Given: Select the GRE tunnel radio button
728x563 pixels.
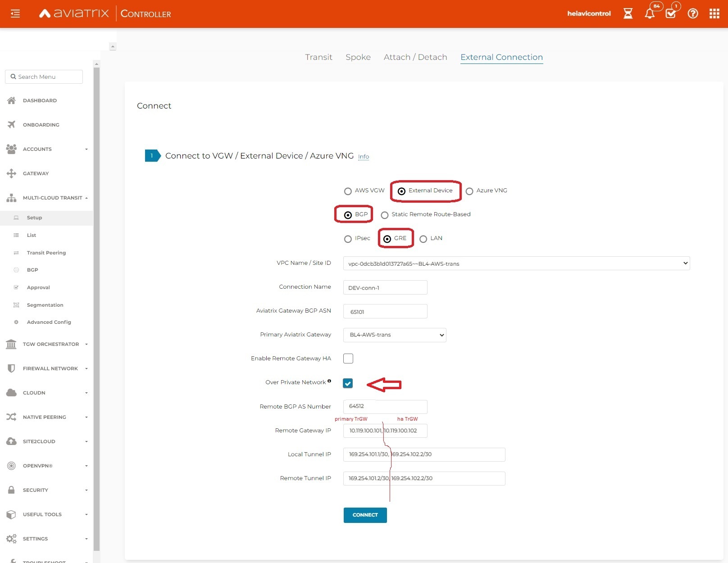Looking at the screenshot, I should (x=387, y=239).
